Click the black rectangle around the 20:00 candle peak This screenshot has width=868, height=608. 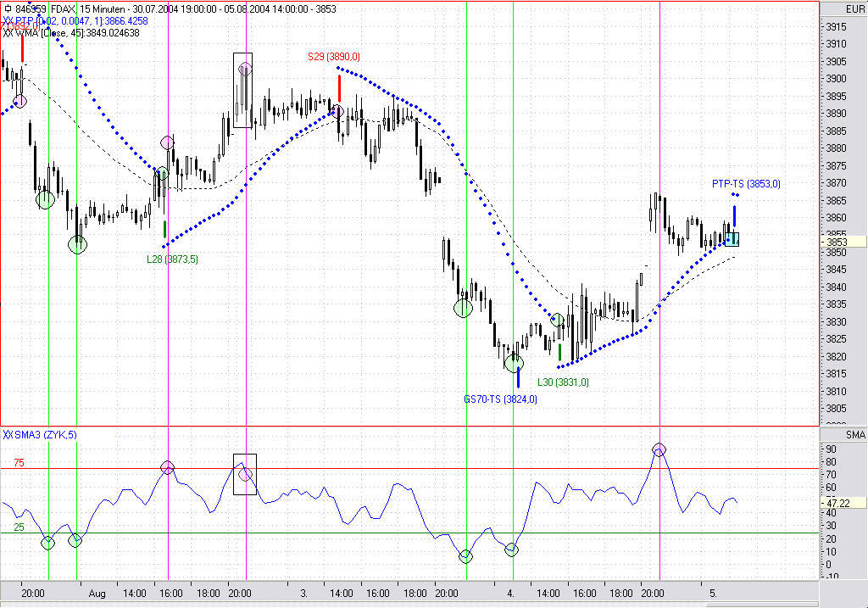tap(242, 90)
